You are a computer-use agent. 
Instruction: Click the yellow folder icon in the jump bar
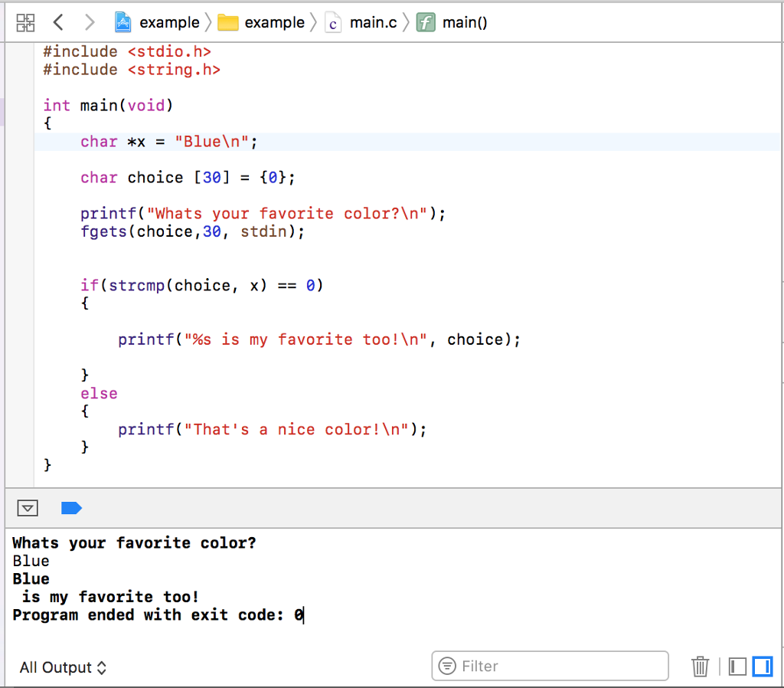click(228, 22)
